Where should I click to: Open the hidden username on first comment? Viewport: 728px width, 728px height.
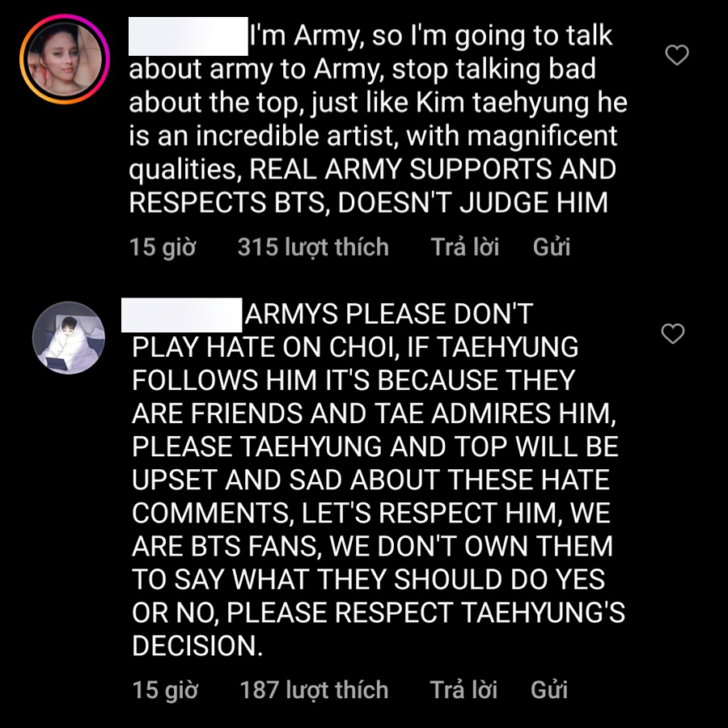click(188, 35)
